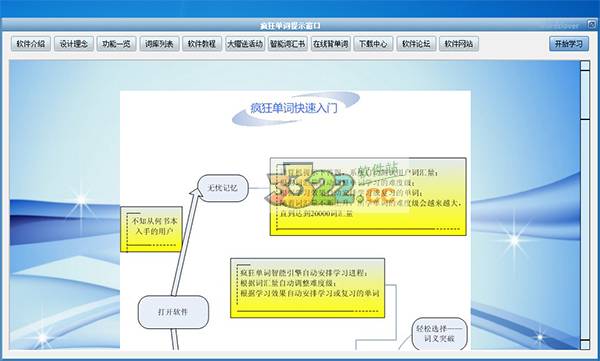Select the 在线背单词 button

tap(331, 44)
